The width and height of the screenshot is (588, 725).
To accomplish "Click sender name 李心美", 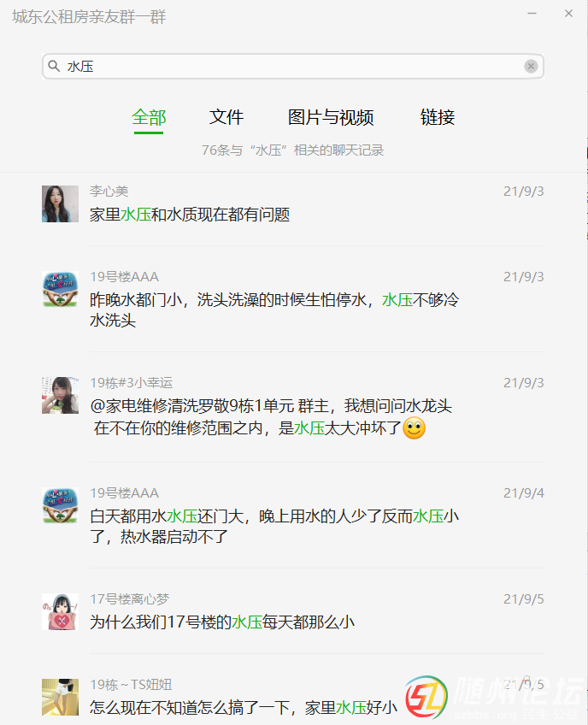I will coord(109,191).
